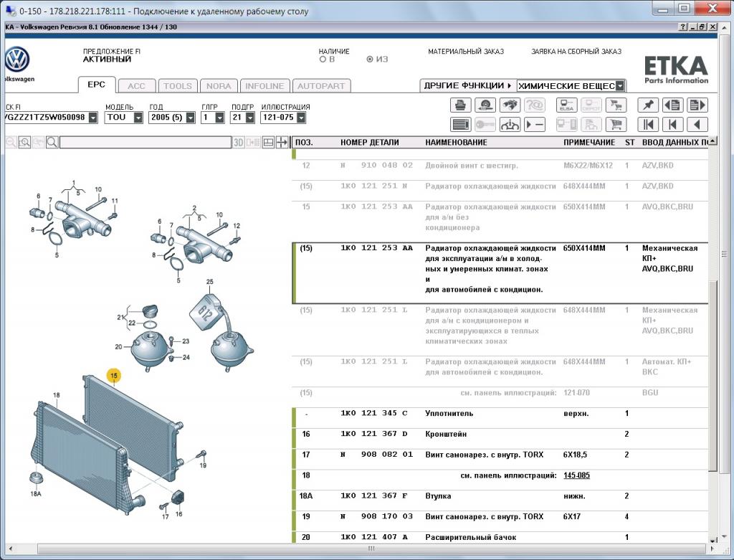Switch to the ACC tab

click(136, 86)
